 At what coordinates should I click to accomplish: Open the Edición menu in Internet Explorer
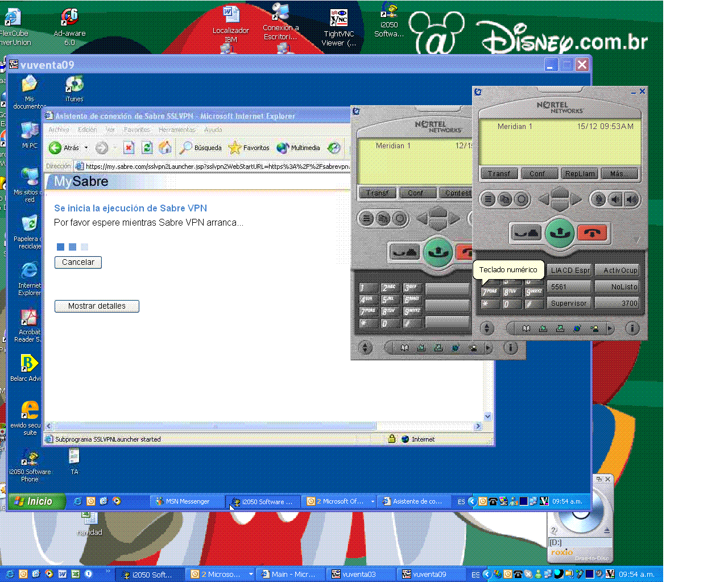point(87,130)
